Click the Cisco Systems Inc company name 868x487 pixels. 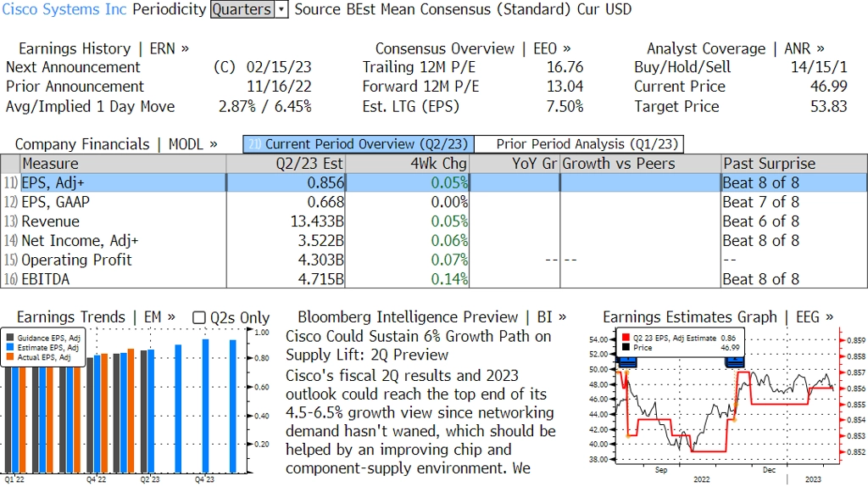tap(64, 9)
